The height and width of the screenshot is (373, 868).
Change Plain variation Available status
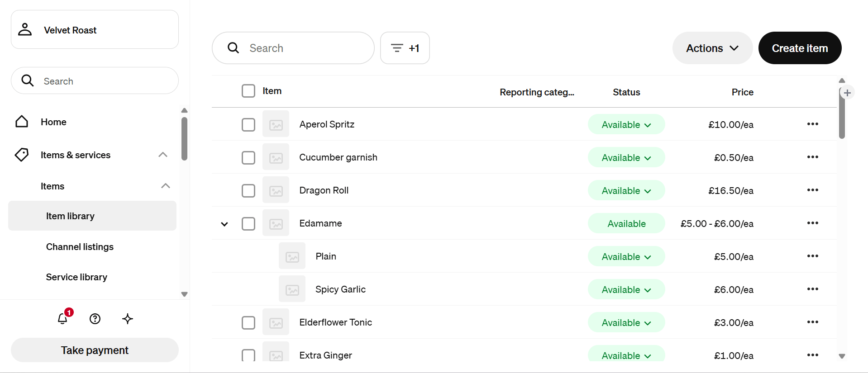point(626,256)
